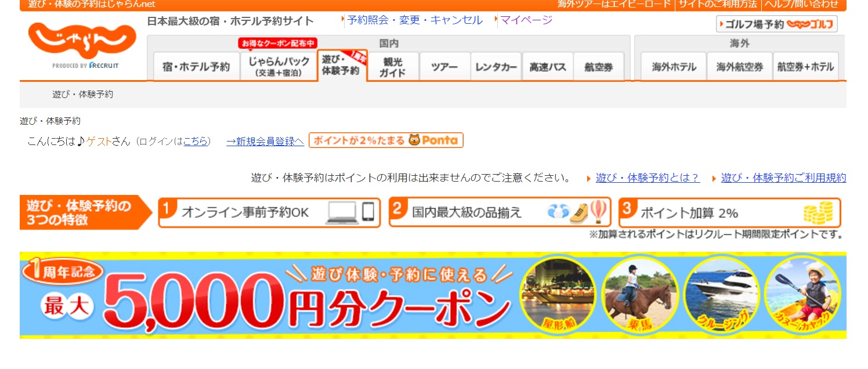Select the 海外ホテル tab
This screenshot has height=369, width=868.
[674, 67]
